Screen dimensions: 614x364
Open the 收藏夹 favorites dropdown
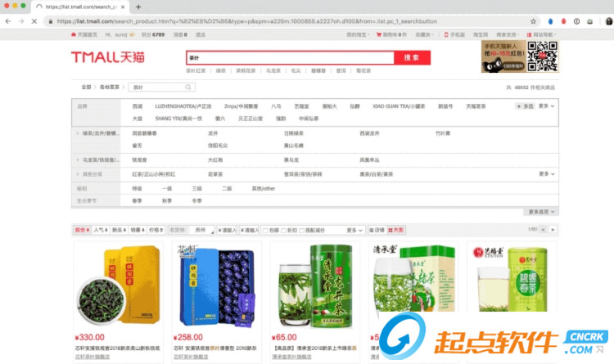[x=424, y=34]
